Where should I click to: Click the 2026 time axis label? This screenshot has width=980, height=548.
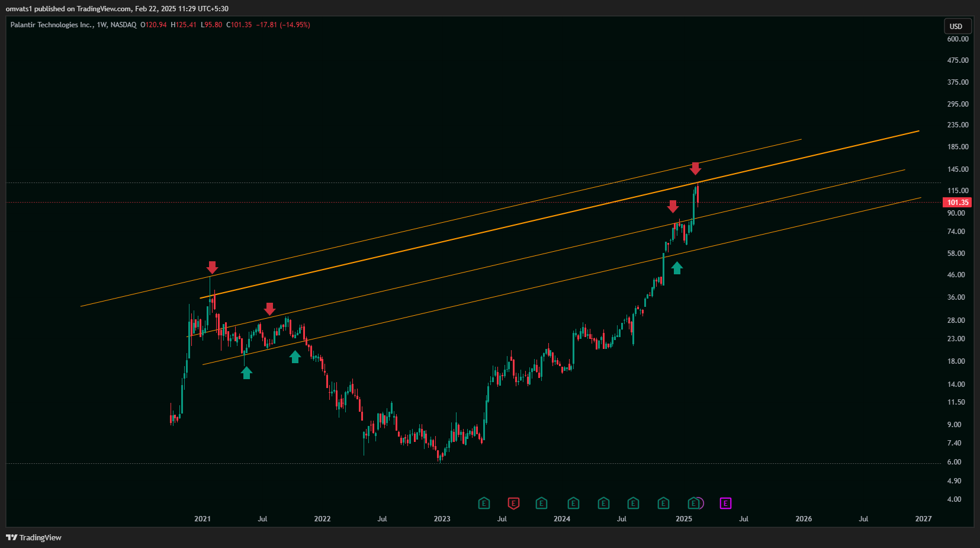click(x=804, y=519)
